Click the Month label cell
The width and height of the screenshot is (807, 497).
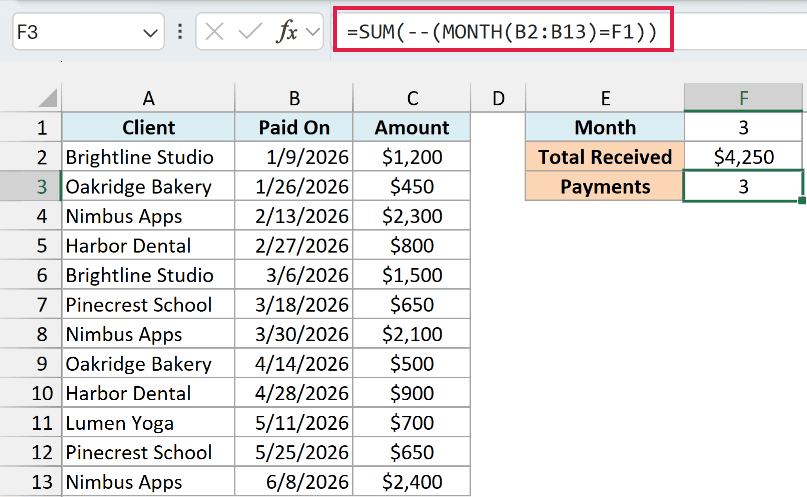coord(605,127)
